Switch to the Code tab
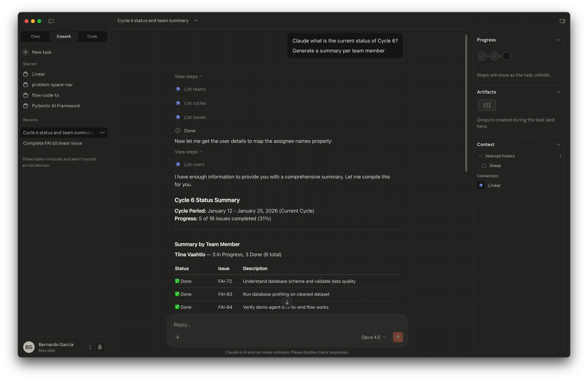Screen dimensions: 588x381 pyautogui.click(x=92, y=36)
